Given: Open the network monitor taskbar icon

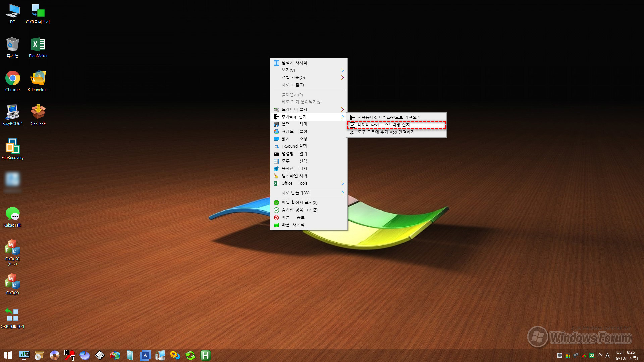Looking at the screenshot, I should 24,355.
